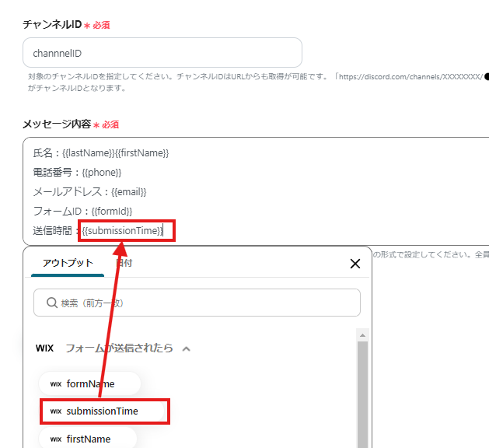Click the {{submissionTime}} text in the message
Viewport: 489px width, 448px height.
click(122, 230)
